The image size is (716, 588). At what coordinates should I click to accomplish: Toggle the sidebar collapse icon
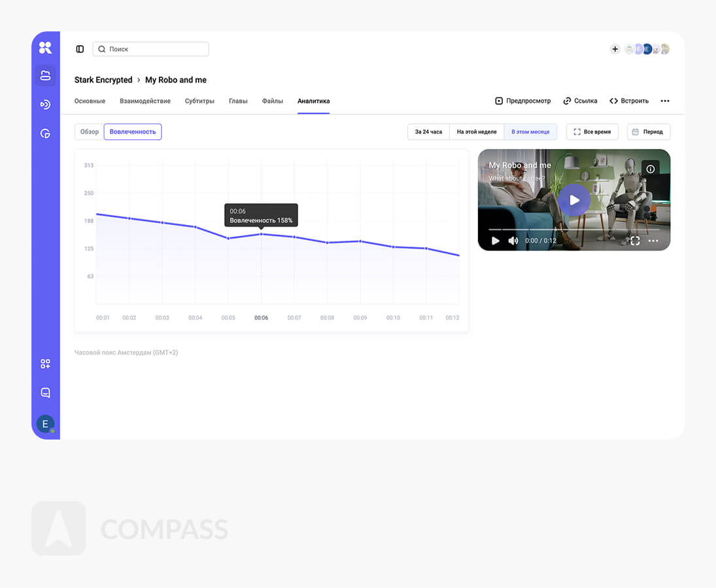tap(80, 49)
